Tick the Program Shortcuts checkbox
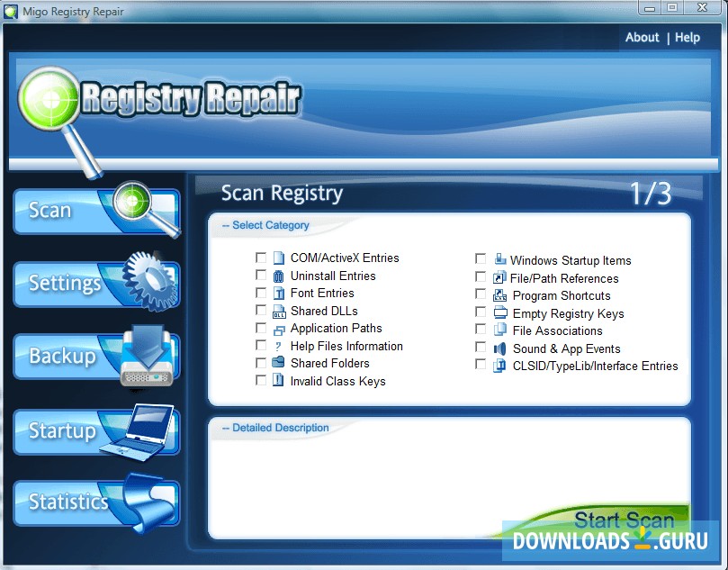The image size is (728, 570). point(481,294)
